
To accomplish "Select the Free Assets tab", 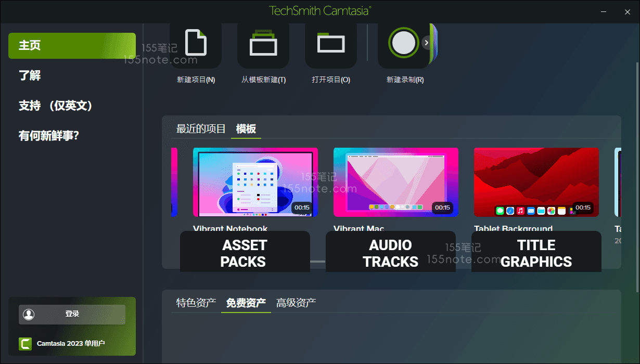I will pos(246,303).
